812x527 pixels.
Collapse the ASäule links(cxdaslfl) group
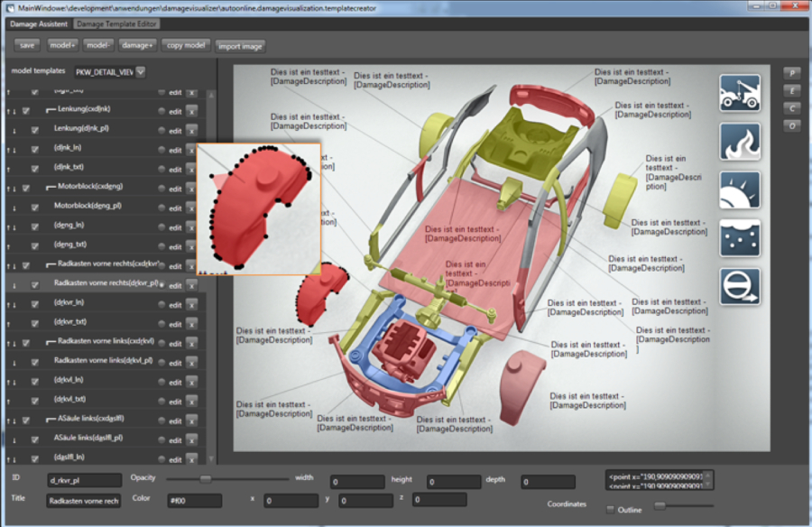pos(51,419)
